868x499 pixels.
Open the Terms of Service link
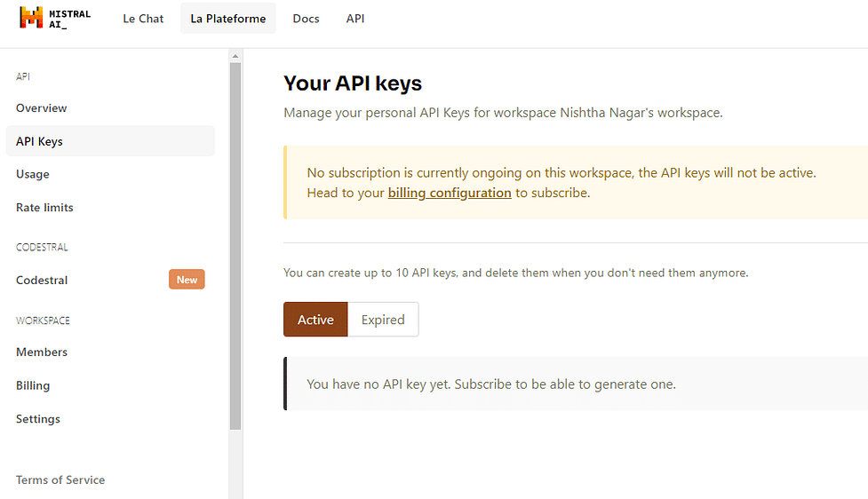[x=60, y=479]
